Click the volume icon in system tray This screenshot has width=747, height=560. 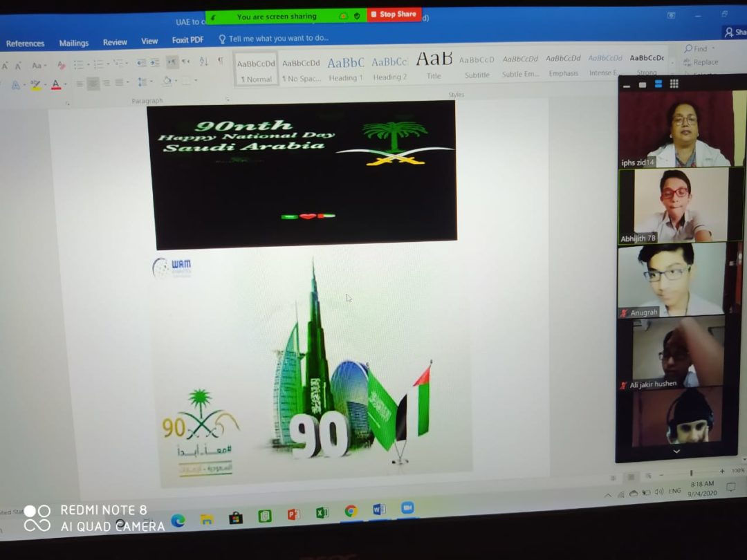659,492
